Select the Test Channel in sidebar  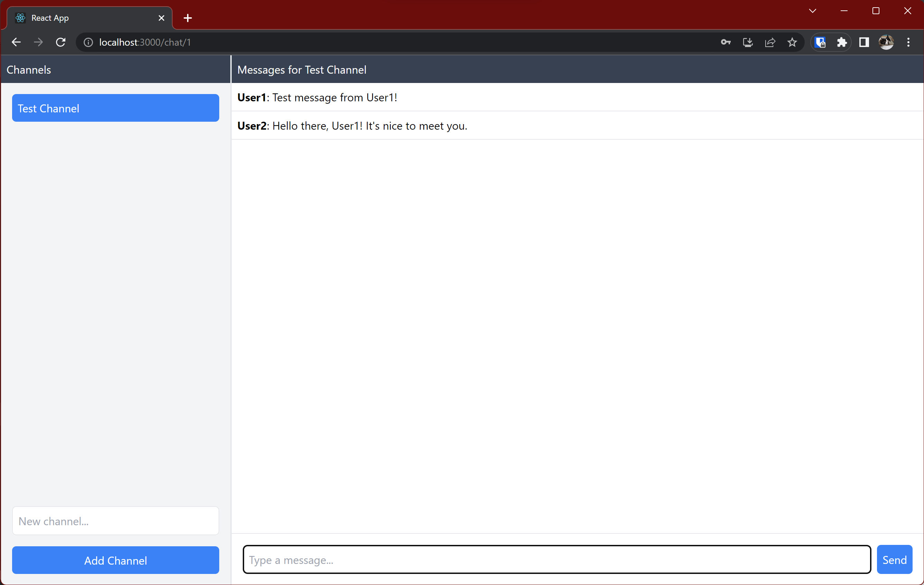pos(116,108)
